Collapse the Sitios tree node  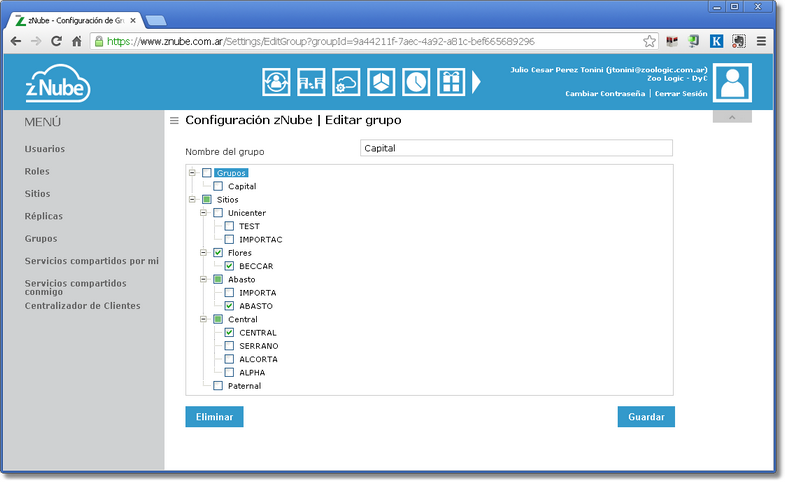[192, 200]
